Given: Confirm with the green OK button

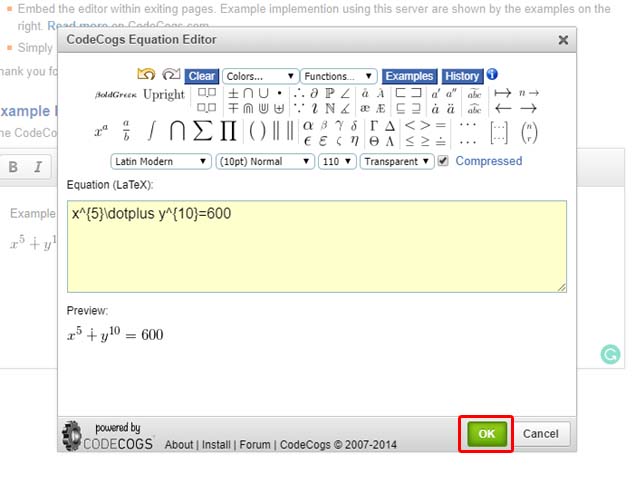Looking at the screenshot, I should click(x=487, y=434).
